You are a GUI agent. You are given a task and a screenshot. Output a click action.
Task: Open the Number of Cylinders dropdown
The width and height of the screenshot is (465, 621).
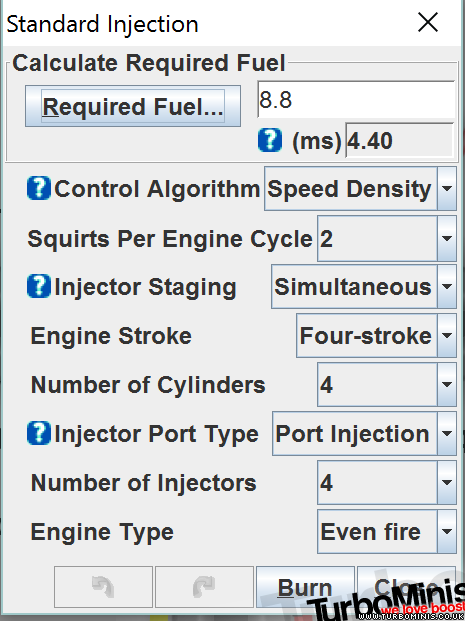[387, 385]
